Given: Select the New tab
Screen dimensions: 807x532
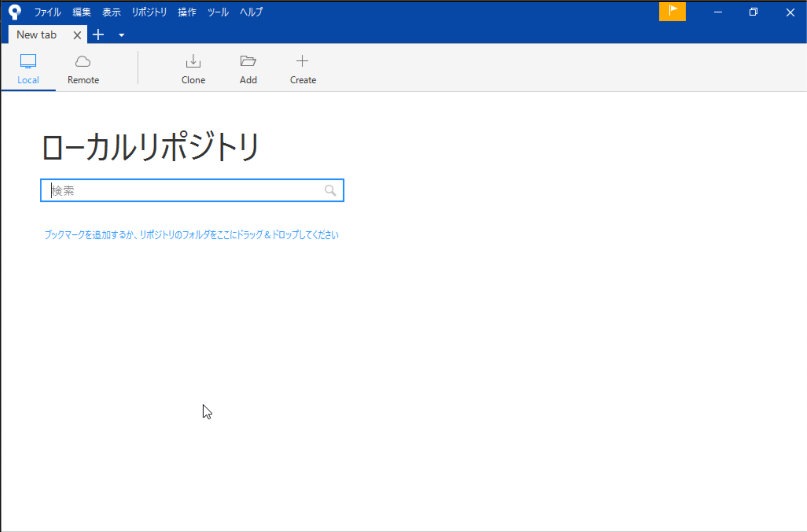Looking at the screenshot, I should [37, 34].
